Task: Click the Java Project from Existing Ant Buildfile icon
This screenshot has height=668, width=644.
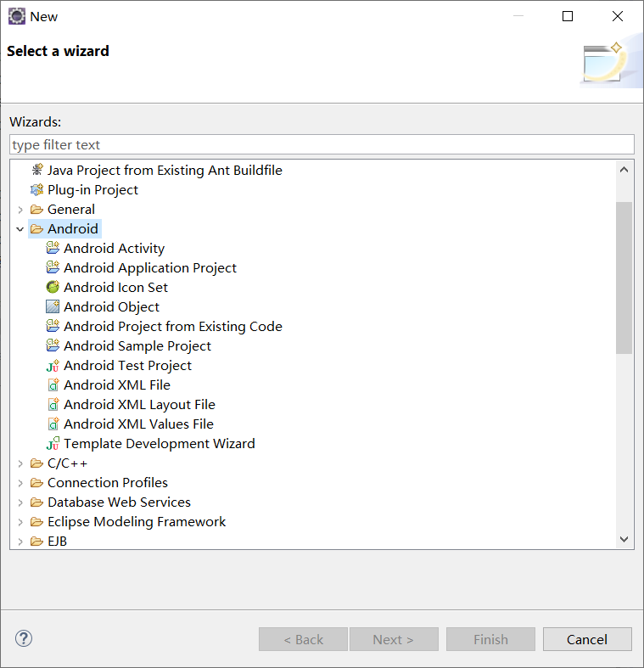Action: [37, 170]
